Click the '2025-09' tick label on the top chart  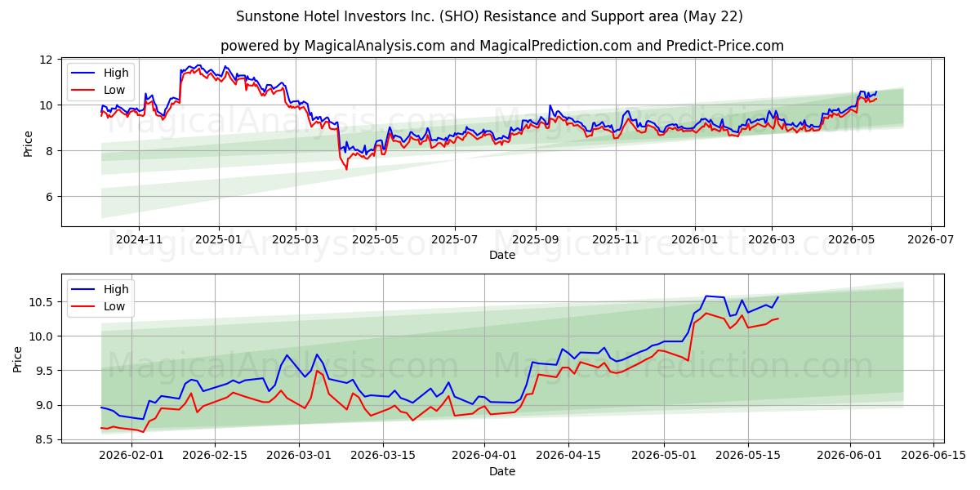click(535, 239)
